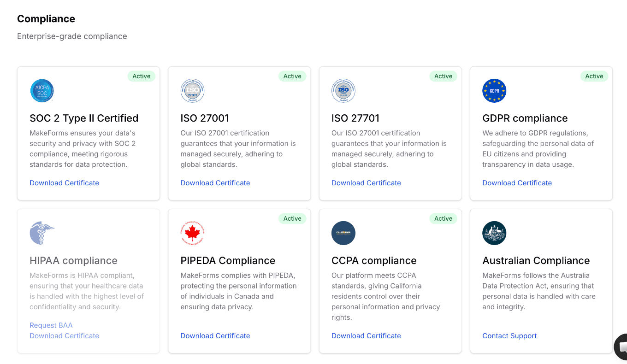This screenshot has height=364, width=627.
Task: Download the ISO 27001 certificate
Action: pos(215,183)
